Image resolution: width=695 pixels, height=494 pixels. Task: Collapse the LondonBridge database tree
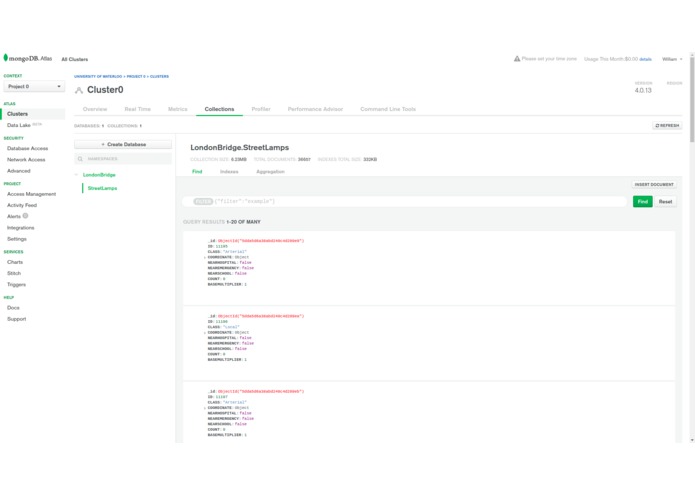click(x=76, y=175)
